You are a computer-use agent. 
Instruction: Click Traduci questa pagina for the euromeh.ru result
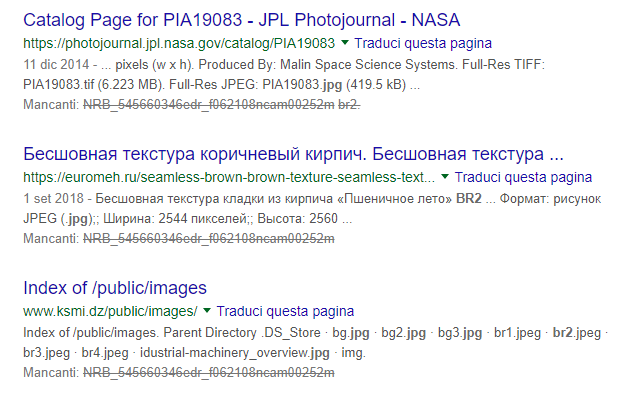pos(523,177)
